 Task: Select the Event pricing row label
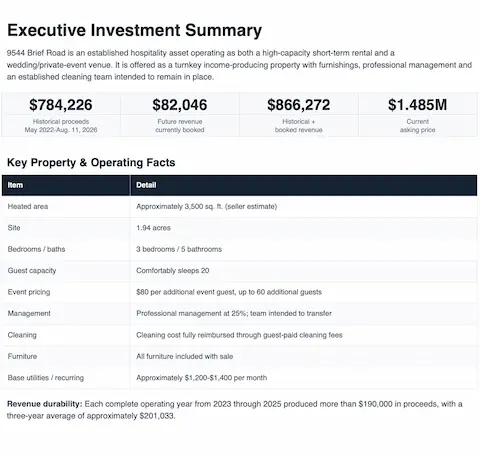29,292
